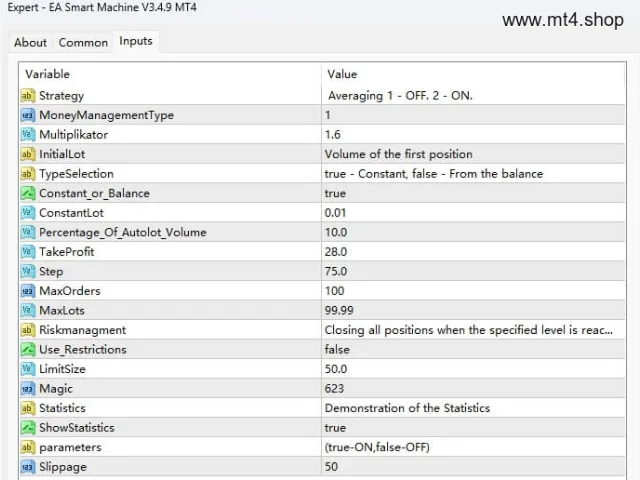Switch to the Common tab
This screenshot has height=480, width=640.
pyautogui.click(x=83, y=42)
